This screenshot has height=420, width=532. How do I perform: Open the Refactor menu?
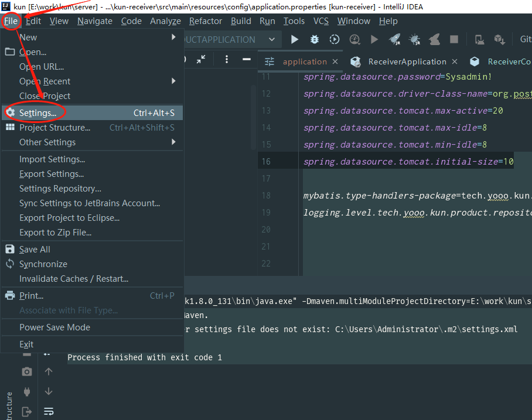click(206, 21)
